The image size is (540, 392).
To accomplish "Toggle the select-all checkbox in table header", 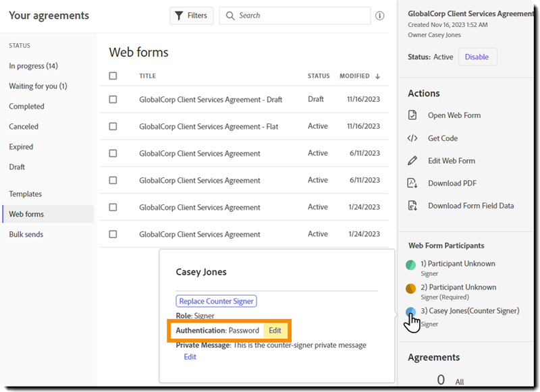I will point(113,76).
